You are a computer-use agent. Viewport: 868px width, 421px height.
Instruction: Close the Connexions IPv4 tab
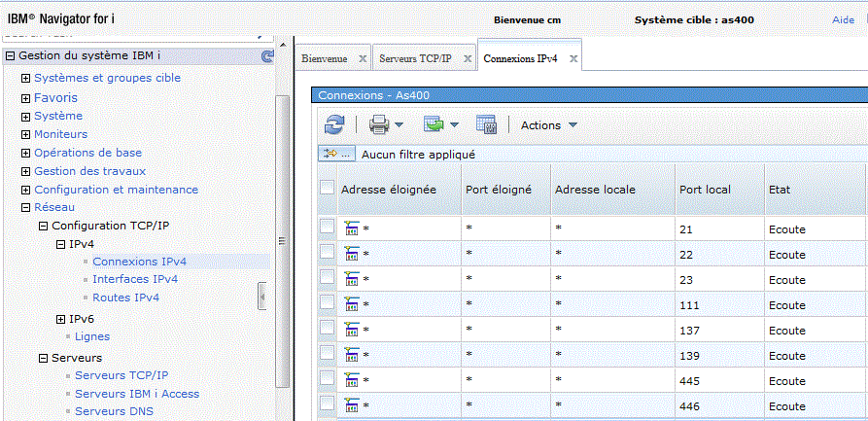point(573,58)
